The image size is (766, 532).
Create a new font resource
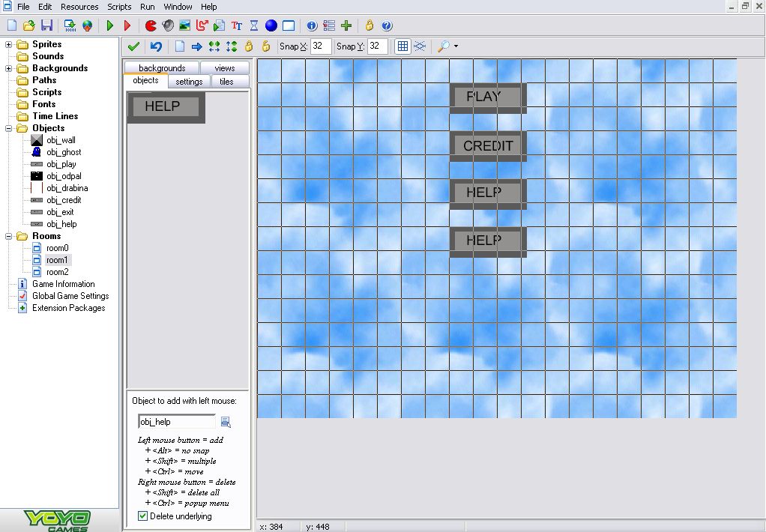pos(237,25)
